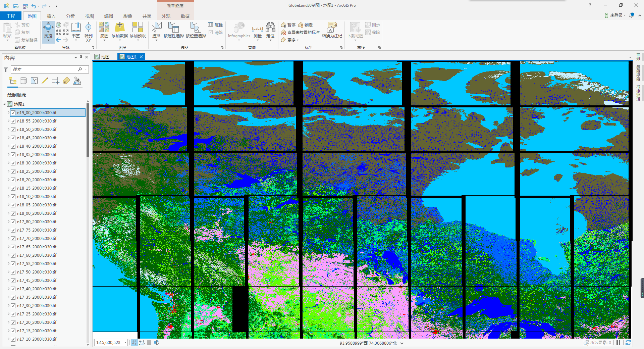Open the 工程 (Project) tab
The height and width of the screenshot is (349, 644).
[11, 16]
